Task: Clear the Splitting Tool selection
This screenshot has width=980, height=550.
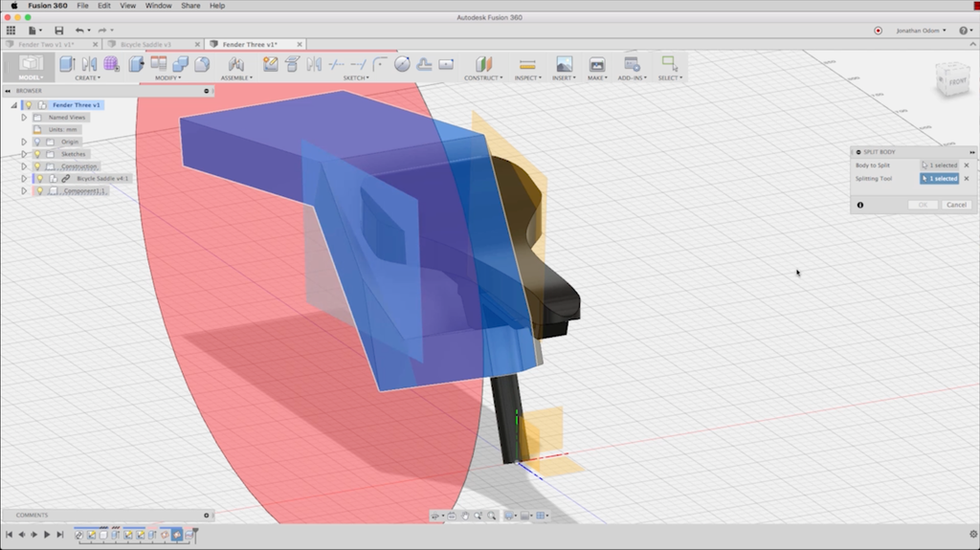Action: click(966, 179)
